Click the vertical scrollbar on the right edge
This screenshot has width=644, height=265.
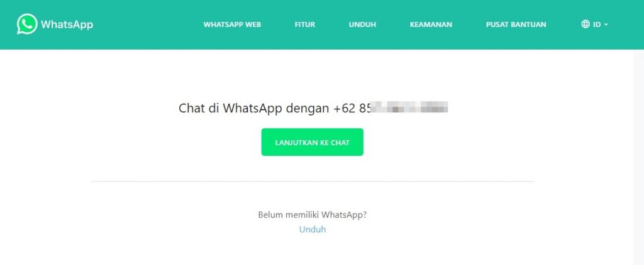(638, 157)
